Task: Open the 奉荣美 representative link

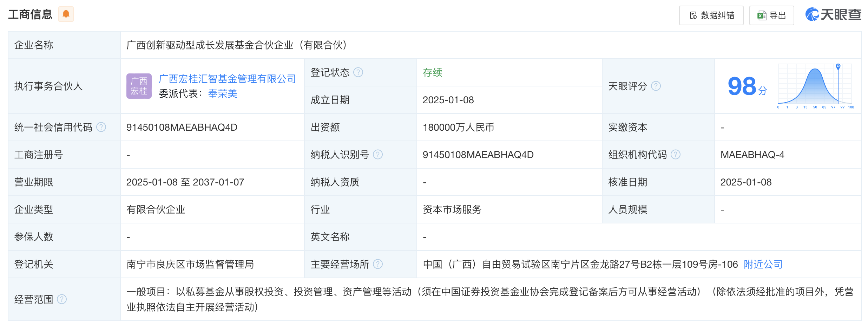Action: point(223,94)
